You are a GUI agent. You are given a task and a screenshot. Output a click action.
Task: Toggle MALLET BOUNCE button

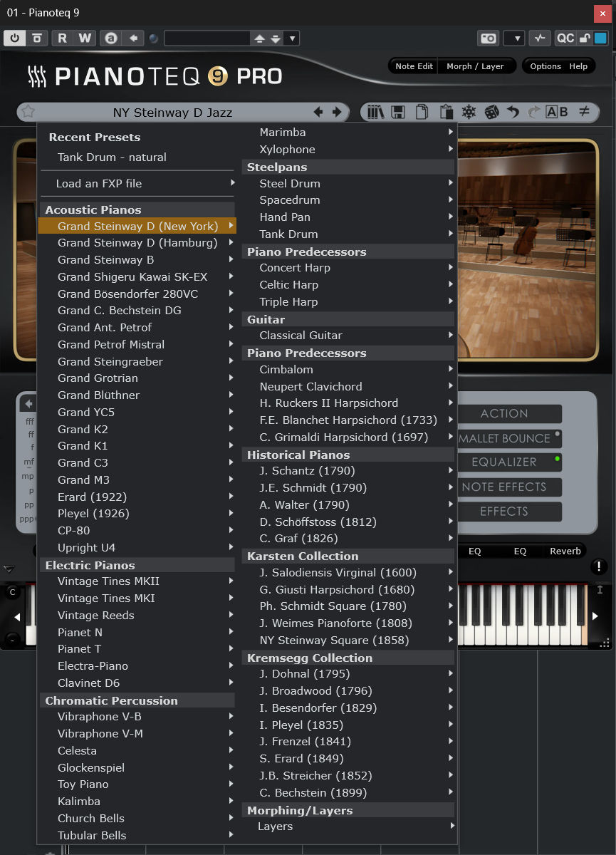[510, 438]
